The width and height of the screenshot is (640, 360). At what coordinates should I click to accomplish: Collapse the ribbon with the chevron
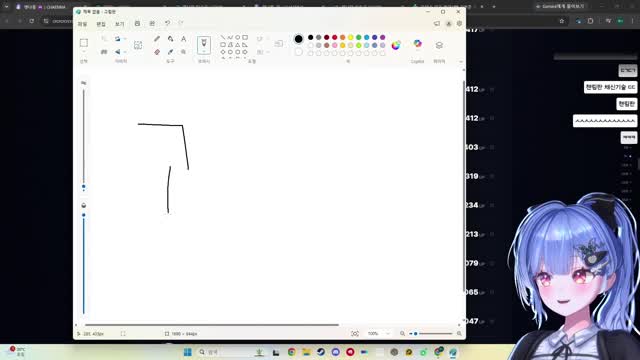tap(461, 62)
